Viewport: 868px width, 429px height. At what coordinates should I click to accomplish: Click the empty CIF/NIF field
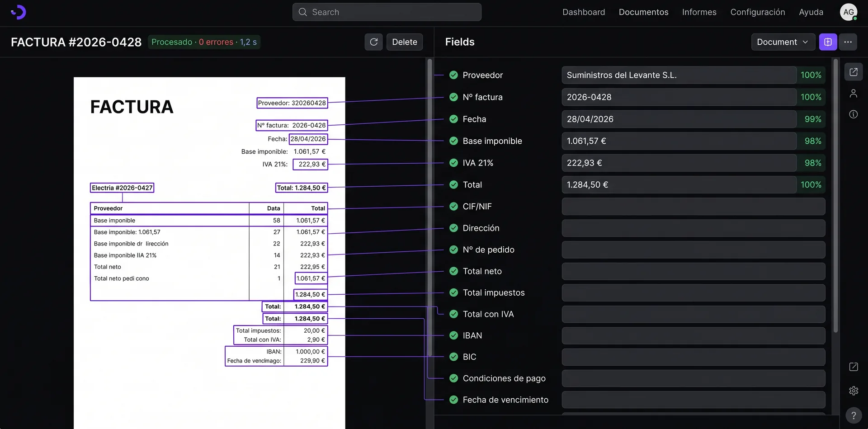click(x=693, y=206)
